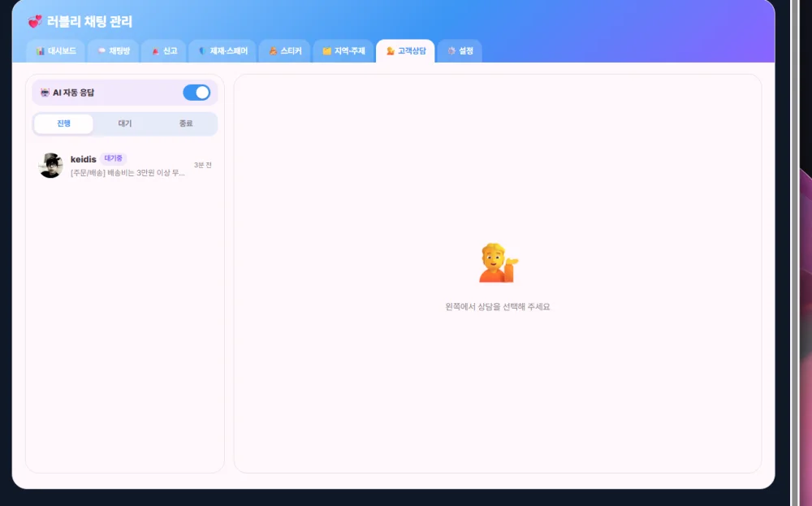Click the person emoji in empty panel
This screenshot has height=506, width=812.
498,263
